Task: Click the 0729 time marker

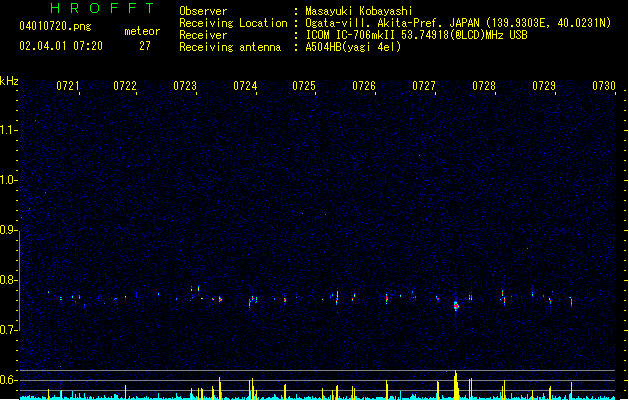Action: pyautogui.click(x=544, y=86)
